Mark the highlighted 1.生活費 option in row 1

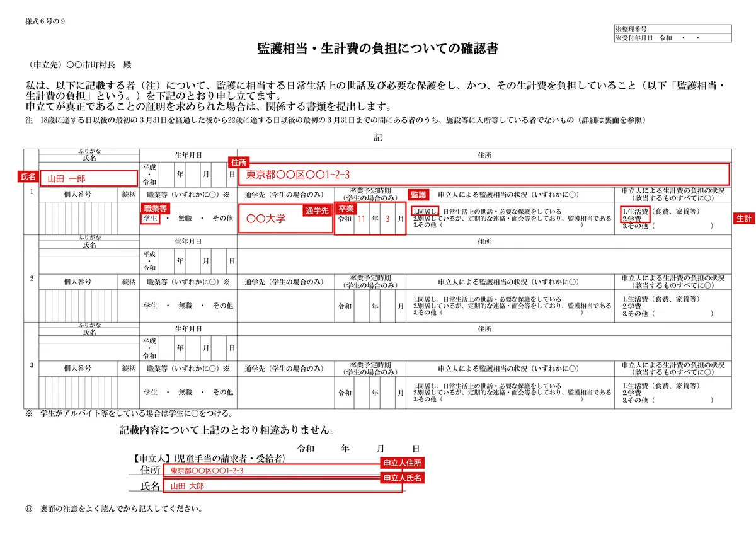pyautogui.click(x=634, y=211)
